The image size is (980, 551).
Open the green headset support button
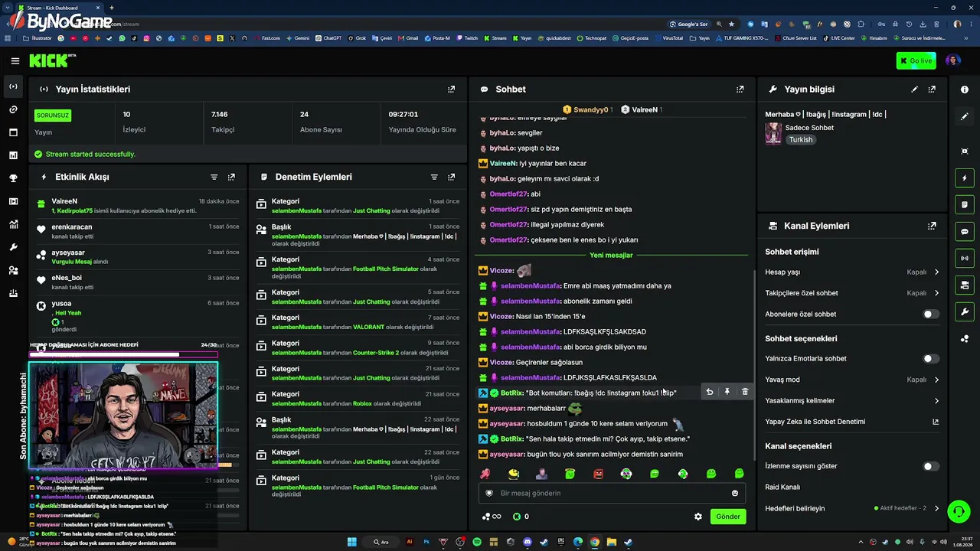tap(959, 510)
